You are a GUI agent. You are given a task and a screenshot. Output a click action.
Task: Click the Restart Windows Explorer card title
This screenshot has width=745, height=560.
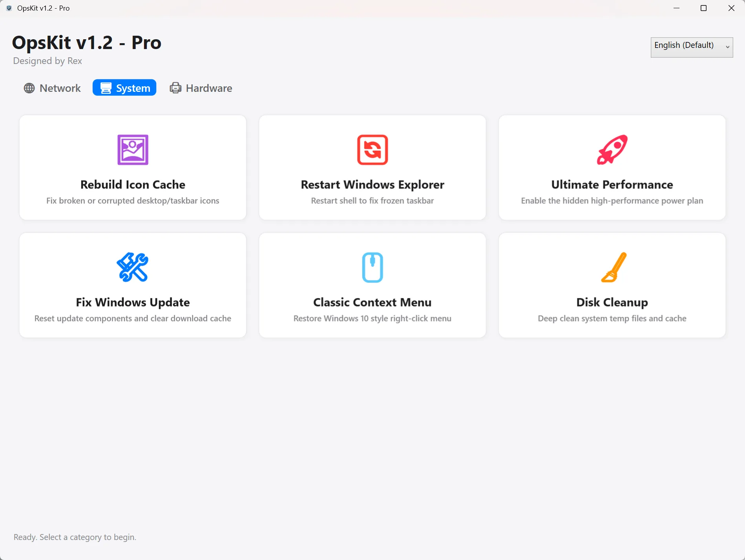(x=372, y=184)
